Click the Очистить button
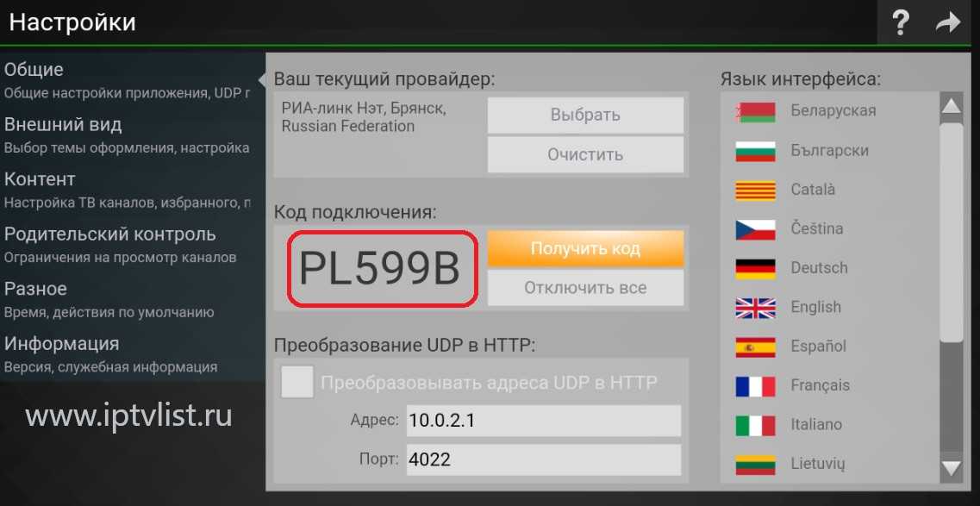980x506 pixels. [x=585, y=154]
